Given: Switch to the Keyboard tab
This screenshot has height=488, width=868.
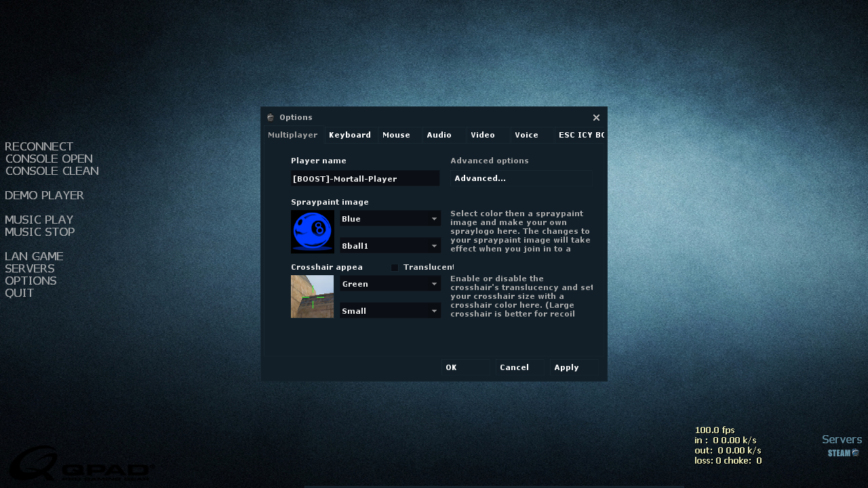Looking at the screenshot, I should [x=350, y=135].
